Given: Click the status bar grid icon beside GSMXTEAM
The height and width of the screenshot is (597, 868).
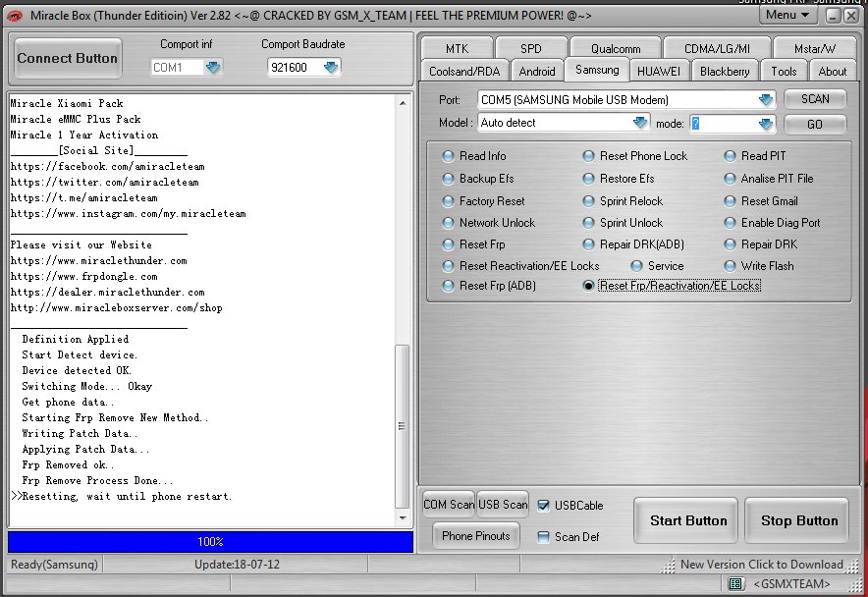Looking at the screenshot, I should coord(735,583).
